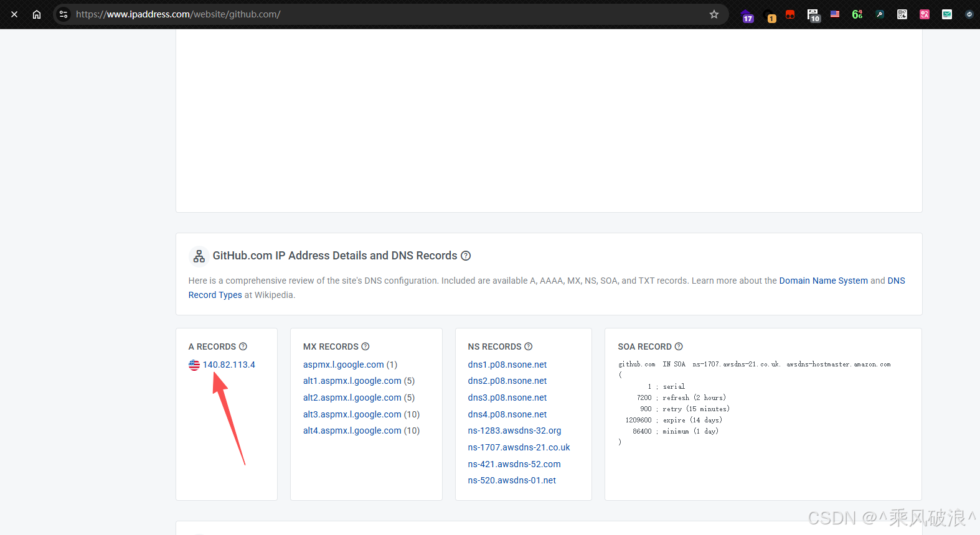Click the 'A RECORDS' heading text
The height and width of the screenshot is (535, 980).
pos(212,347)
